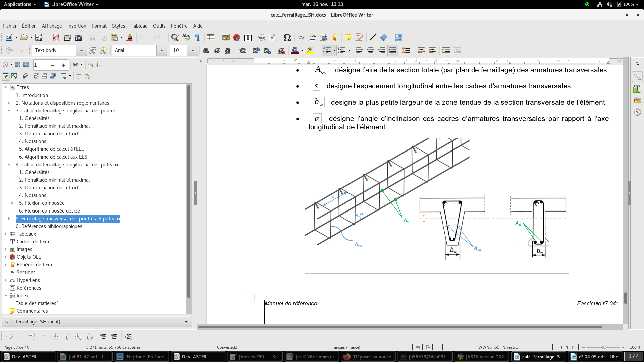
Task: Open the Insert Special Character tool
Action: 287,37
